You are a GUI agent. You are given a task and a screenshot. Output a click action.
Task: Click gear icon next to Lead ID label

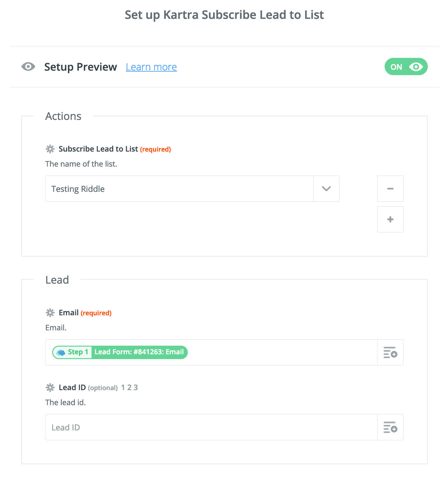click(50, 388)
